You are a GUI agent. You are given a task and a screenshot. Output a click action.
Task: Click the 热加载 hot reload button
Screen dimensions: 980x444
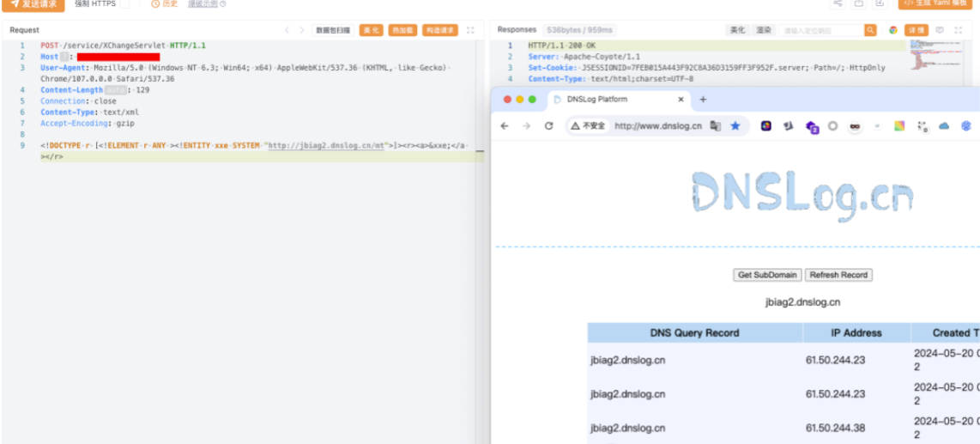click(402, 30)
